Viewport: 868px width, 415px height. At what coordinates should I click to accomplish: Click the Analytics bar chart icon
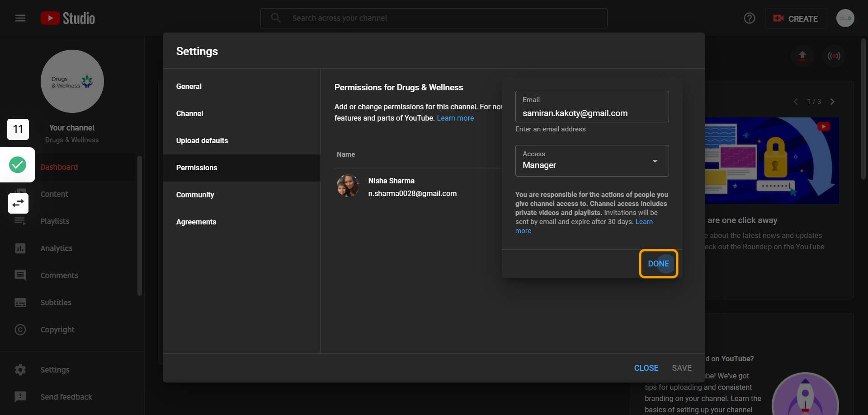[x=20, y=248]
